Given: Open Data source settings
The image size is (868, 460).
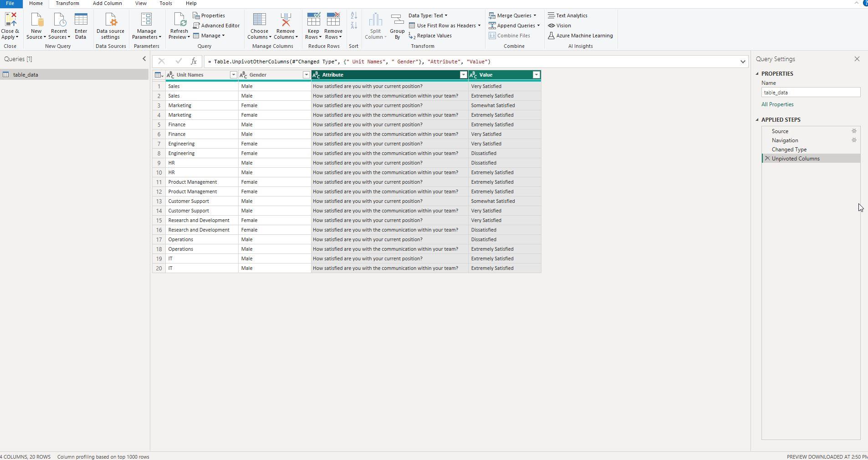Looking at the screenshot, I should tap(110, 26).
